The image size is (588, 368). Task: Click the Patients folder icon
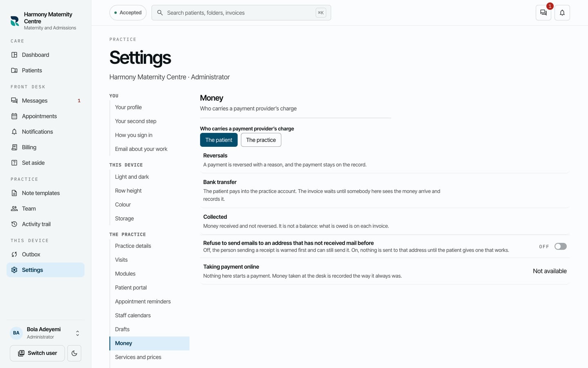pos(14,70)
